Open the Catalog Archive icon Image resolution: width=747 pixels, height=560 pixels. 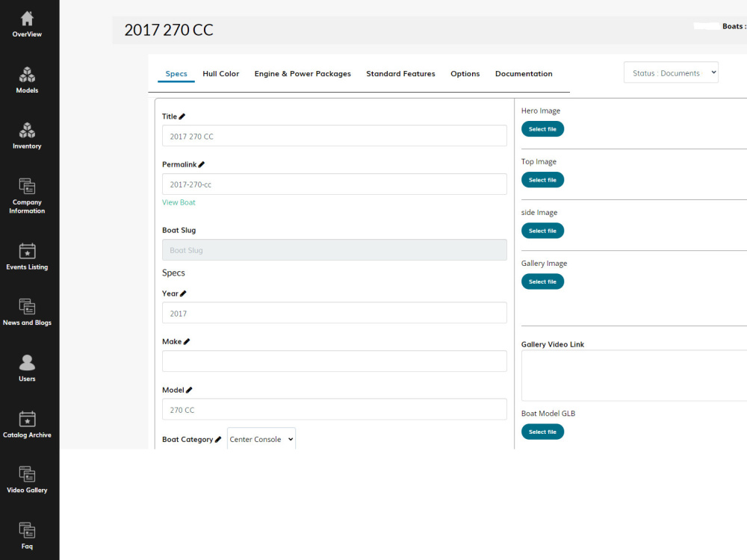pyautogui.click(x=27, y=419)
